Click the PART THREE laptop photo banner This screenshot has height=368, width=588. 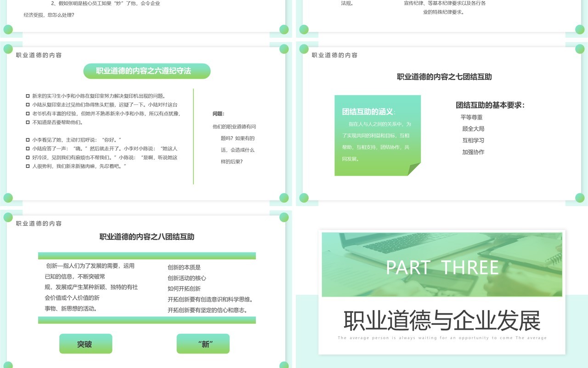(x=442, y=264)
